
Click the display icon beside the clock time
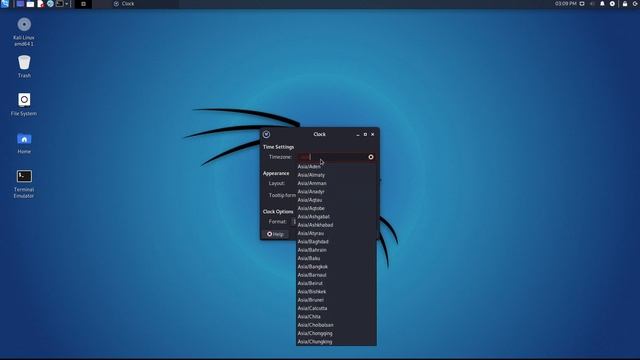coord(582,4)
